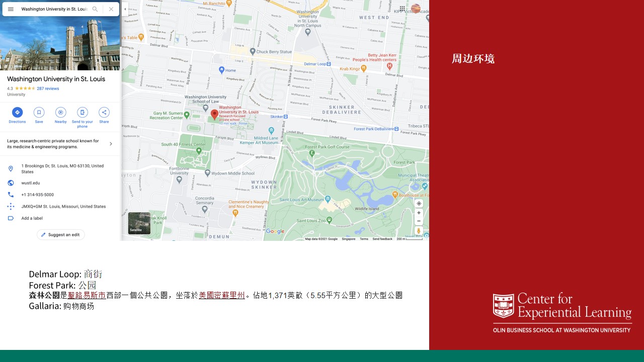Click the Chuck Berry Statue marker
The width and height of the screenshot is (644, 362).
pos(253,51)
